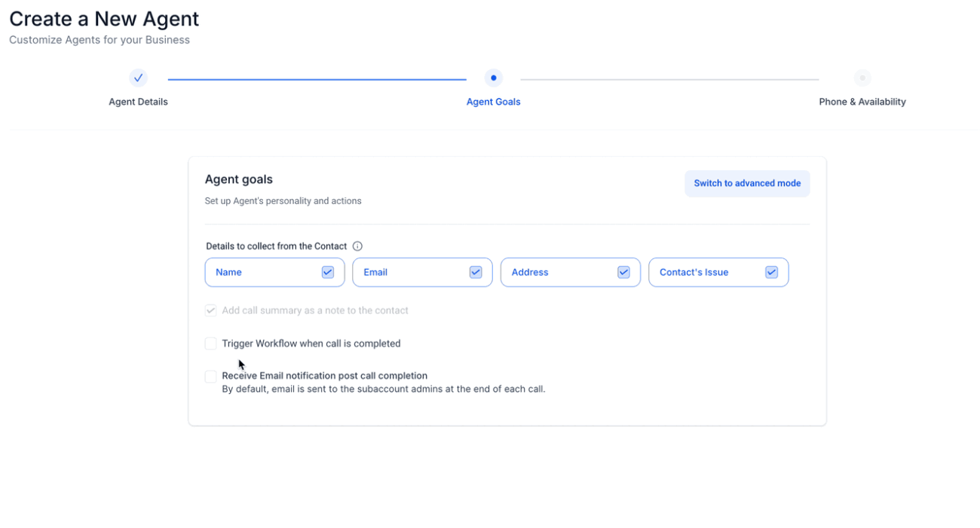The image size is (980, 528).
Task: Select the Agent Goals step label
Action: click(x=493, y=101)
